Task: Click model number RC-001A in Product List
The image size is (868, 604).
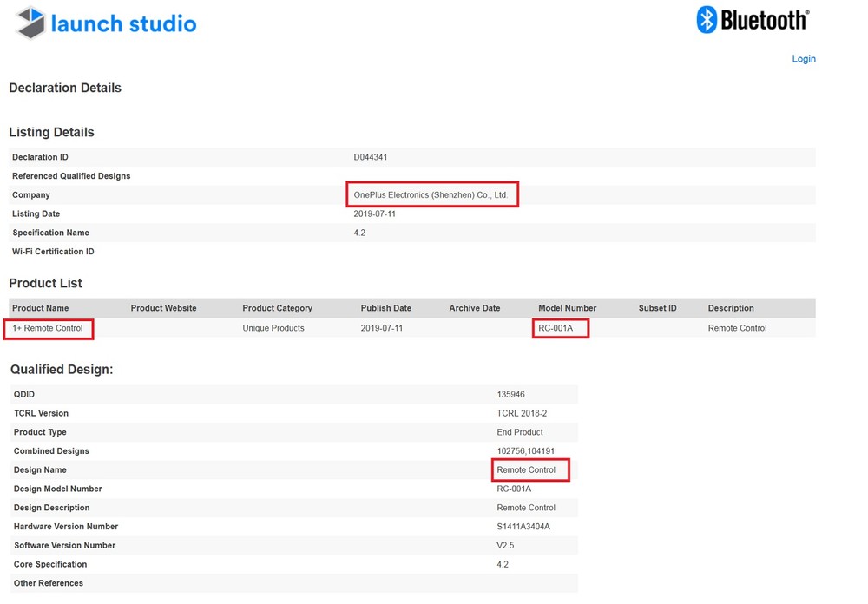Action: coord(556,328)
